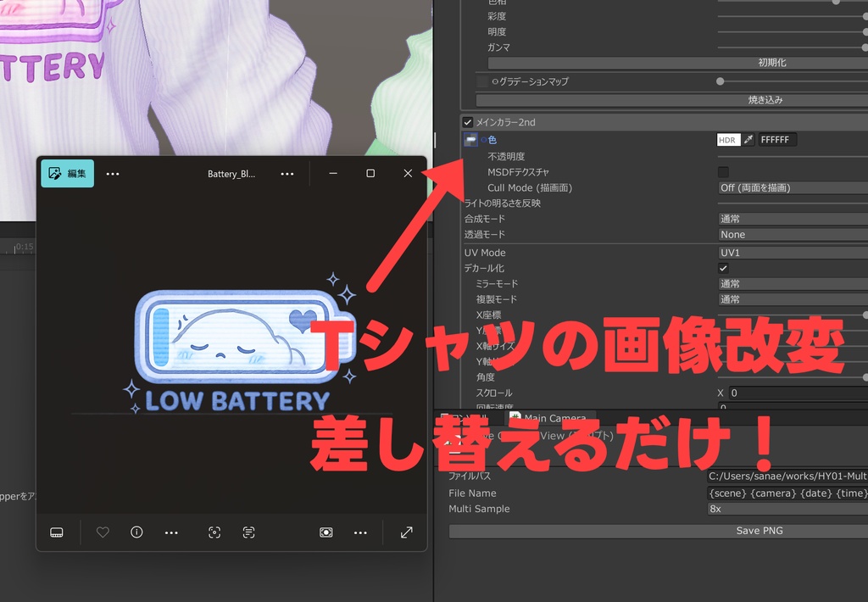868x602 pixels.
Task: Open the 複製モード dropdown
Action: (x=793, y=299)
